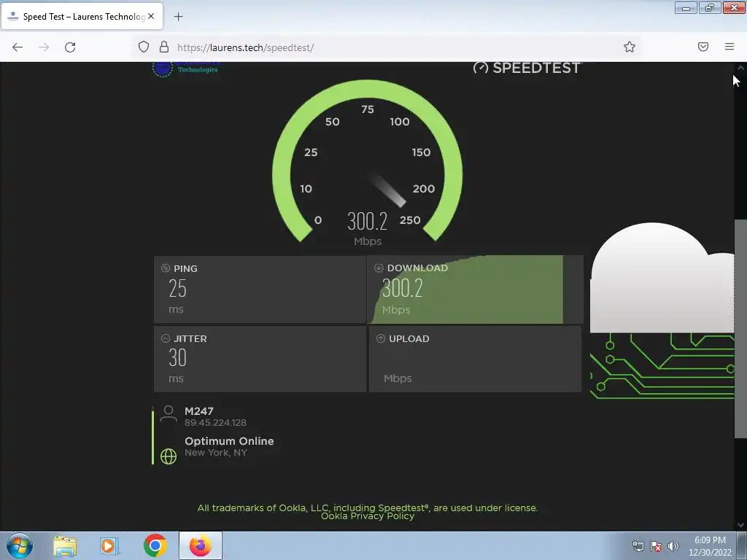Click the page vertical scrollbar thumb
Screen dimensions: 747x560
coord(740,329)
